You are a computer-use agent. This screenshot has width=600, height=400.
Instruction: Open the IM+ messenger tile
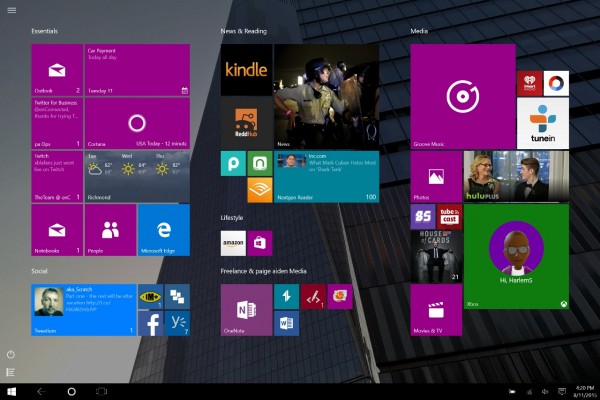click(x=150, y=296)
